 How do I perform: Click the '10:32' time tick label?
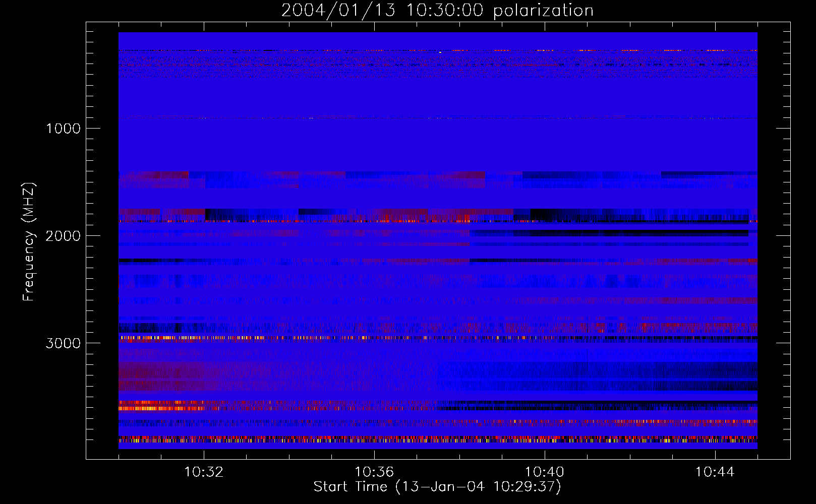point(204,472)
